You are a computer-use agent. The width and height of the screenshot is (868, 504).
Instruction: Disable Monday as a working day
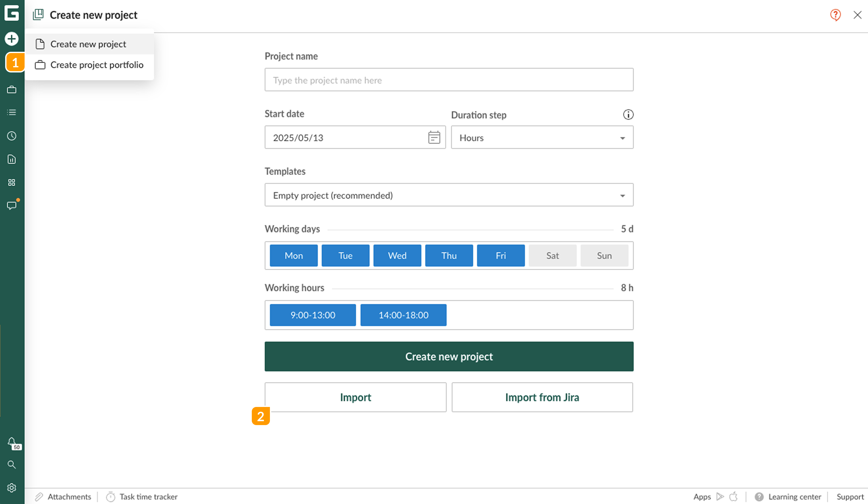(294, 255)
